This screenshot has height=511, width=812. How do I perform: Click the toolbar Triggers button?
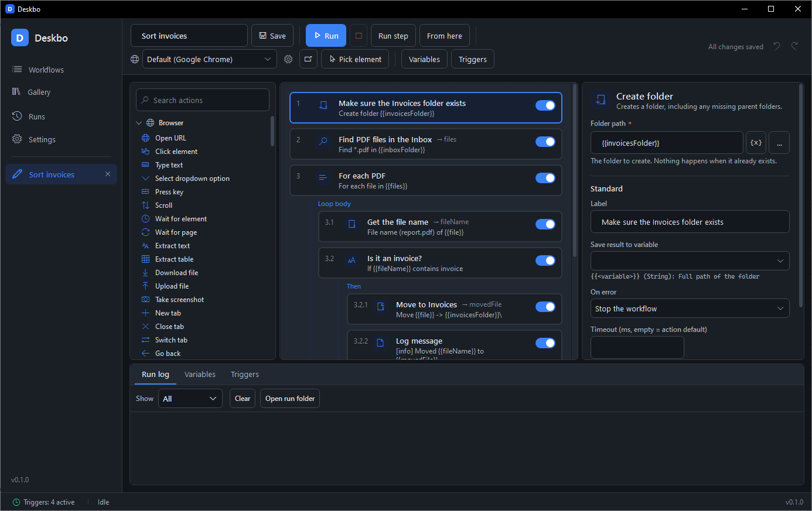(472, 59)
